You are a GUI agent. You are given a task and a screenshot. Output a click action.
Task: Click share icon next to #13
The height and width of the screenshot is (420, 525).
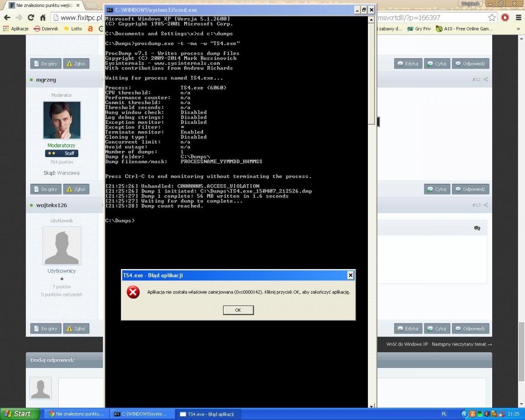485,205
